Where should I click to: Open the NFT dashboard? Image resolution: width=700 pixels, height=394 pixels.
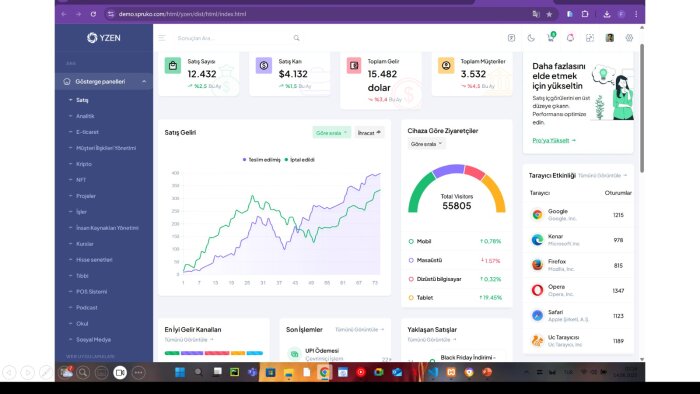tap(81, 180)
